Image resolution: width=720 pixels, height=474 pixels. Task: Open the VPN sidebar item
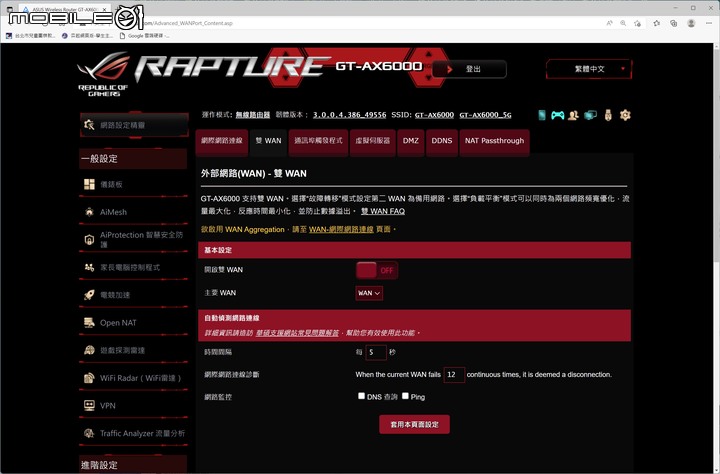point(133,406)
